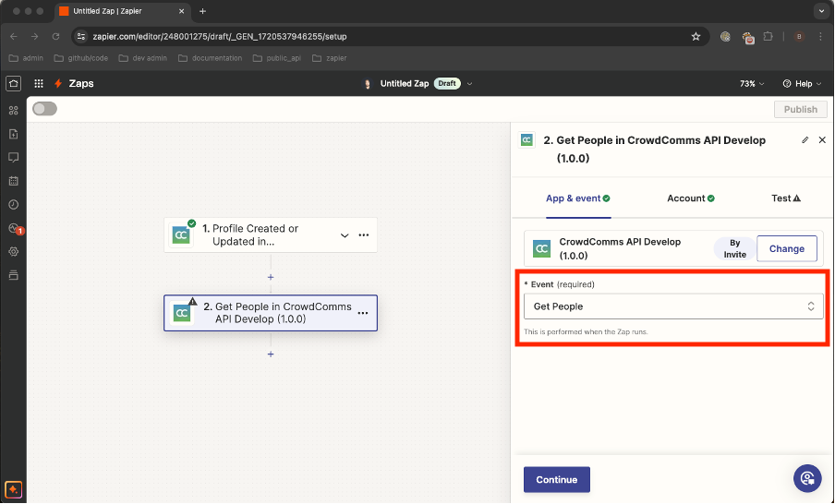Click three-dot menu on Get People step
The width and height of the screenshot is (835, 504).
pos(363,313)
